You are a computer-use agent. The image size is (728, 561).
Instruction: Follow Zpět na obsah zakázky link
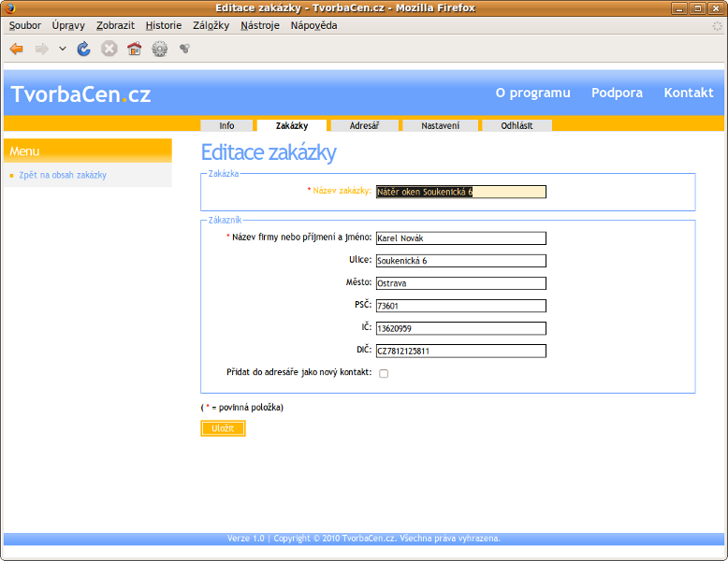point(63,175)
